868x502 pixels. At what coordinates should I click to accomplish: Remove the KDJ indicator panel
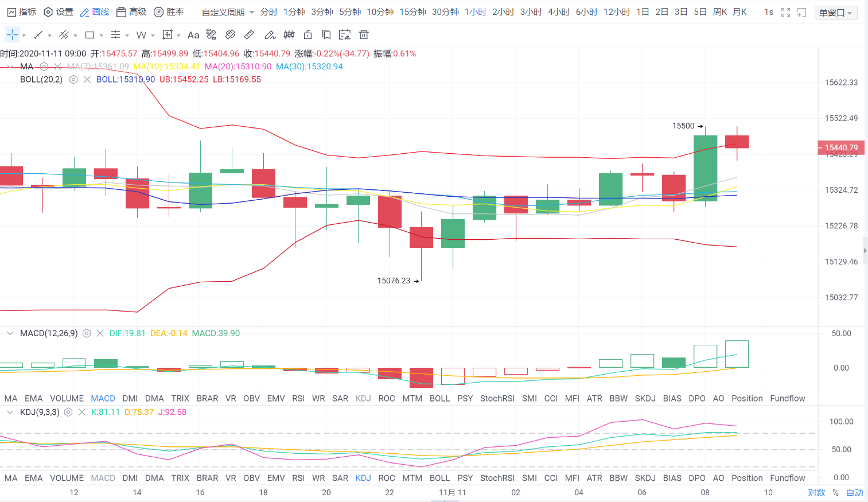tap(81, 412)
